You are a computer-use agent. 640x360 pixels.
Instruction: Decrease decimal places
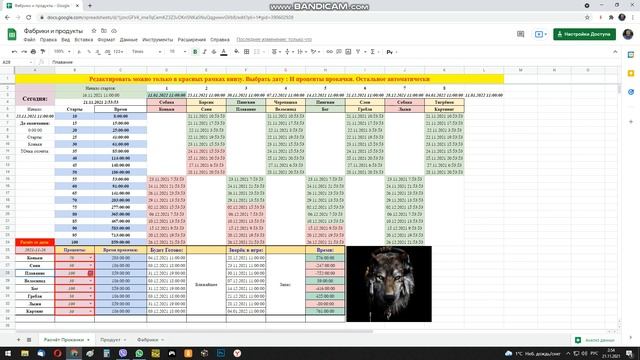pyautogui.click(x=98, y=52)
